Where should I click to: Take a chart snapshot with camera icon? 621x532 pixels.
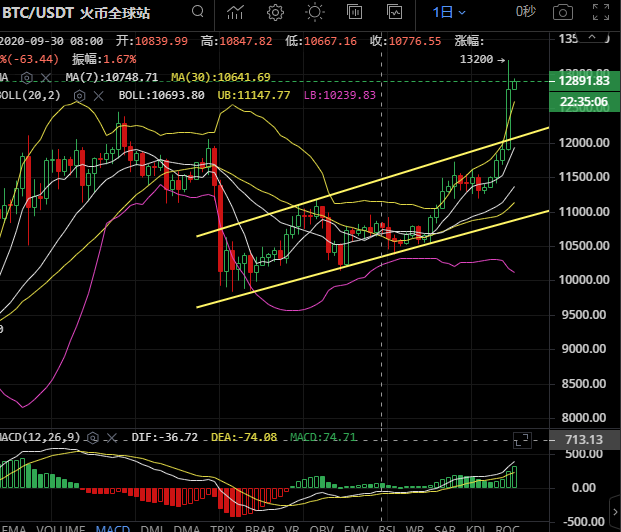click(563, 12)
